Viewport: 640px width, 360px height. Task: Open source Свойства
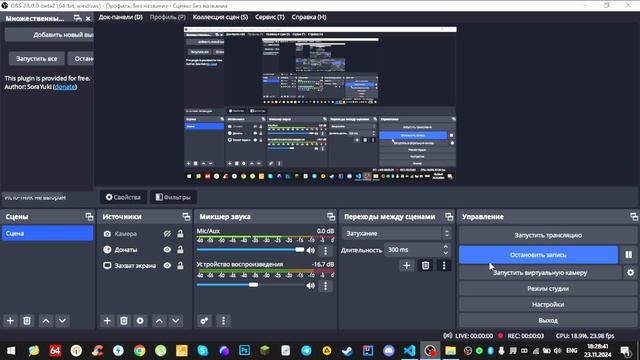point(123,197)
